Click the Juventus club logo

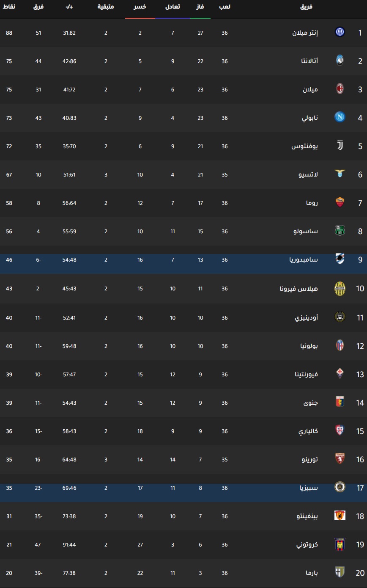click(x=340, y=146)
